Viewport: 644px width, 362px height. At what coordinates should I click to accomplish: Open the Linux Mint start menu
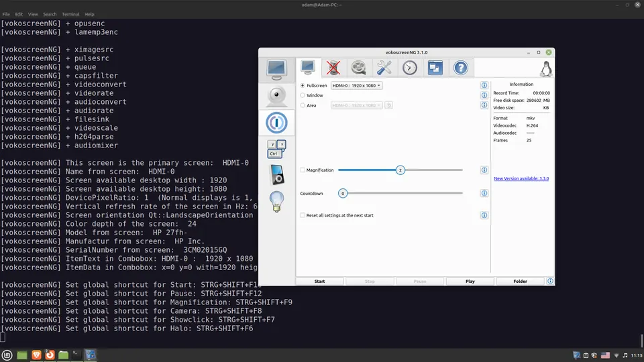click(7, 355)
